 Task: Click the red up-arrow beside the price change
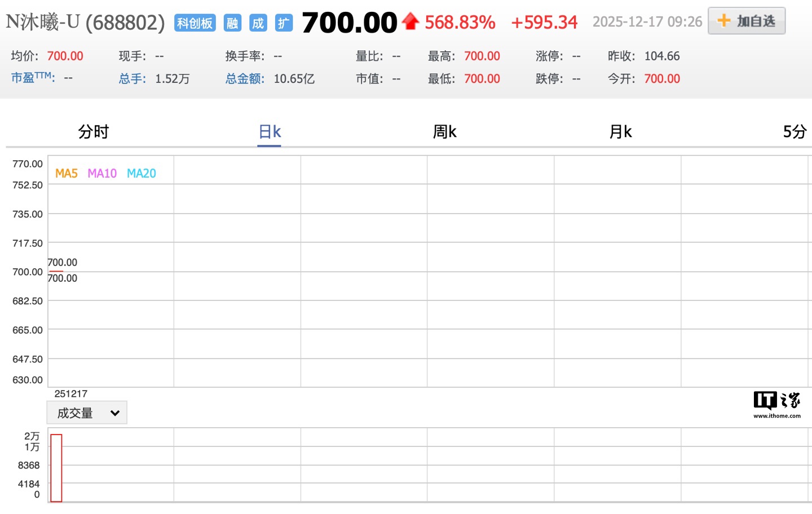coord(411,21)
